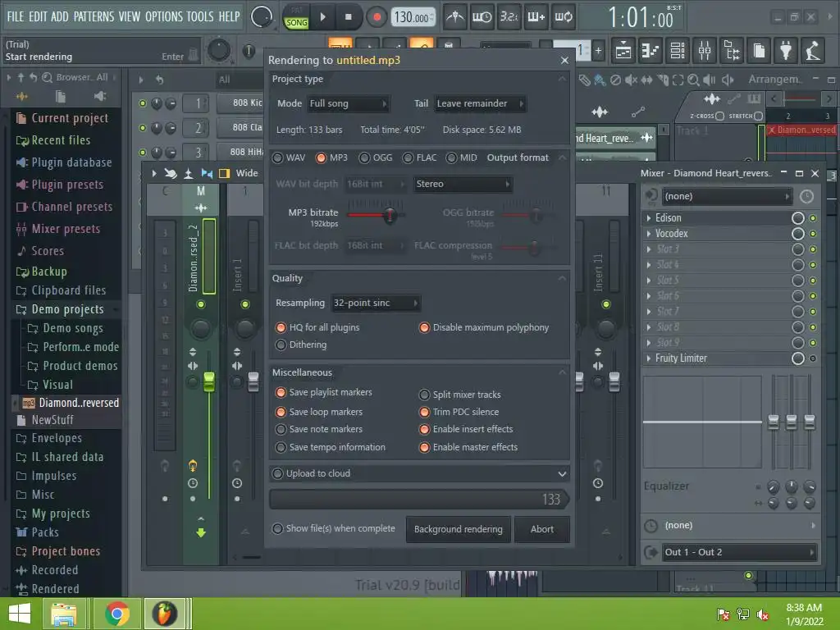Open the Packs folder in browser
This screenshot has height=630, width=840.
click(45, 532)
